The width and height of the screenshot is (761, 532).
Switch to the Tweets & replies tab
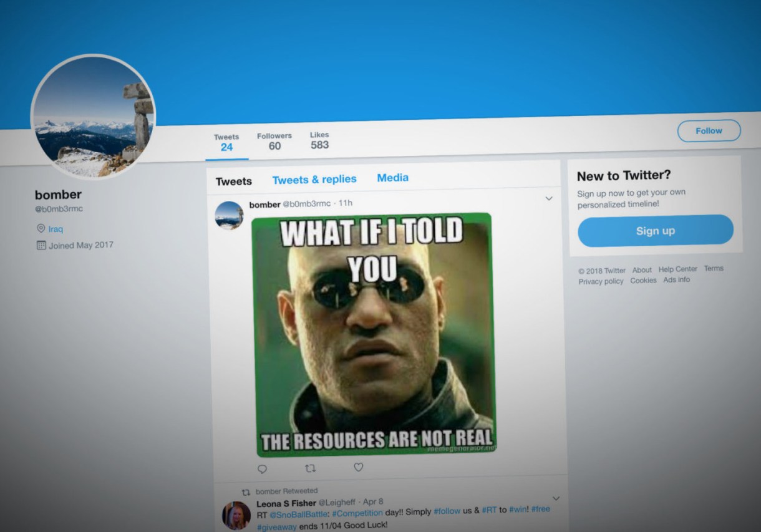coord(314,180)
